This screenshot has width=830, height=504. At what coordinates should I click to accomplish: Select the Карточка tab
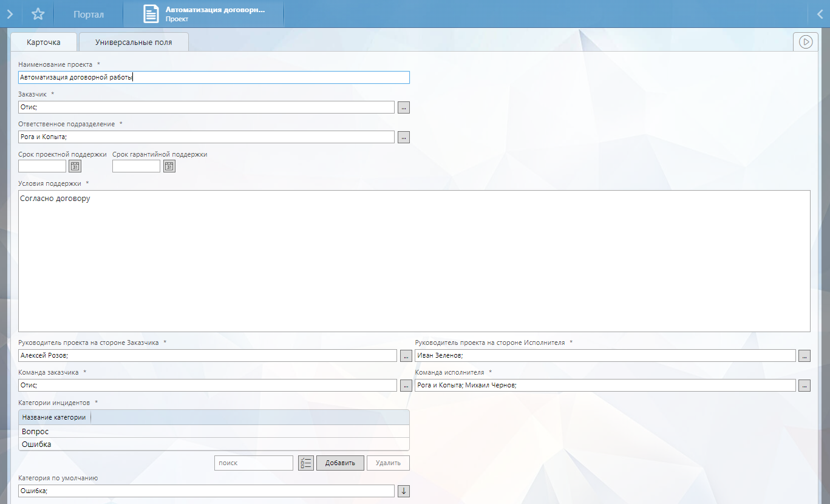(44, 43)
